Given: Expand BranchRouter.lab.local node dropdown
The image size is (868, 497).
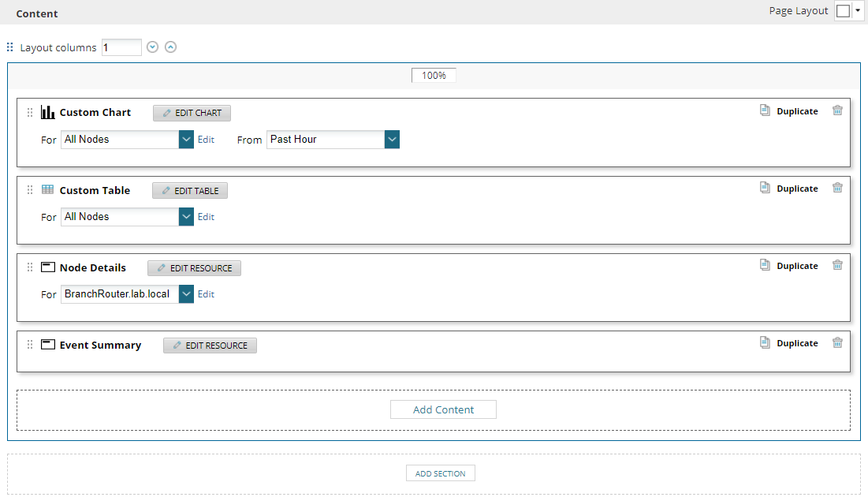Looking at the screenshot, I should [186, 294].
